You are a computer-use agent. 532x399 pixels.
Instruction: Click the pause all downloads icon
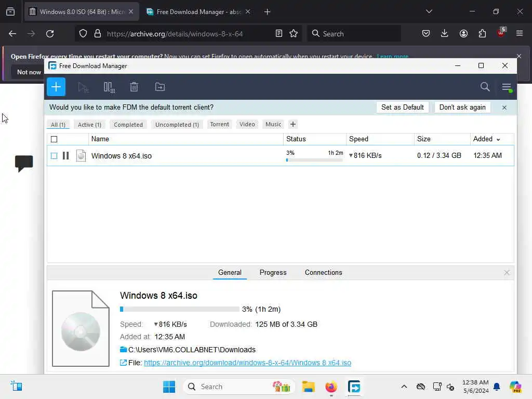109,87
